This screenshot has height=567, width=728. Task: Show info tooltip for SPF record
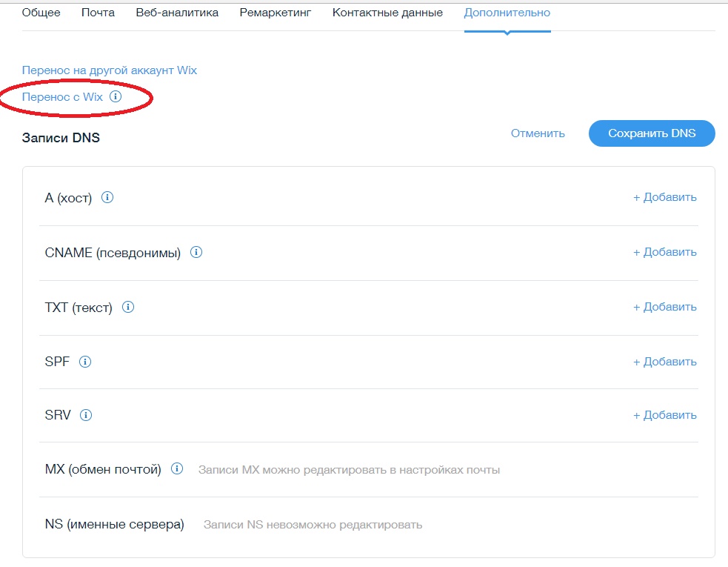[85, 362]
